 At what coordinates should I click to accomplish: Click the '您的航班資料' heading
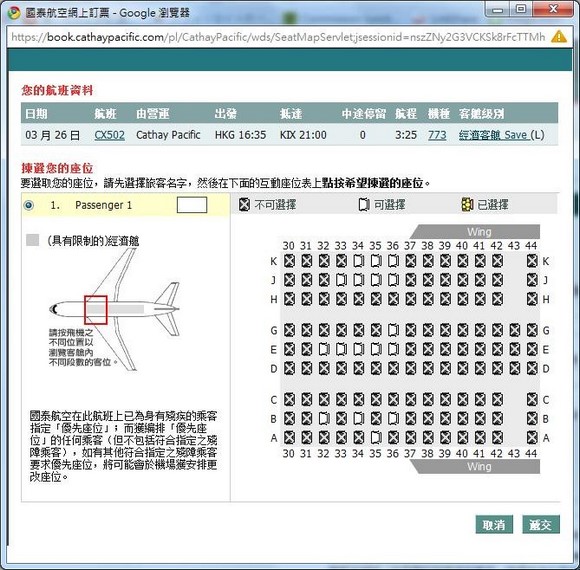(57, 90)
